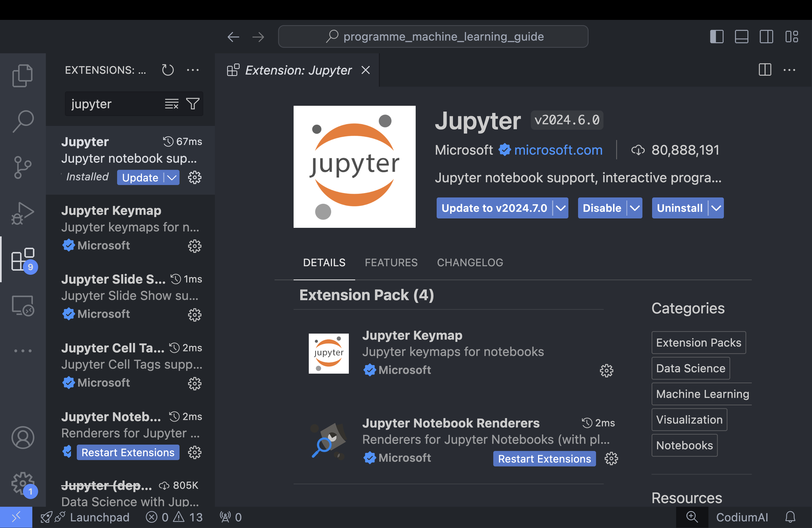Open the Accounts menu icon
812x528 pixels.
coord(23,437)
